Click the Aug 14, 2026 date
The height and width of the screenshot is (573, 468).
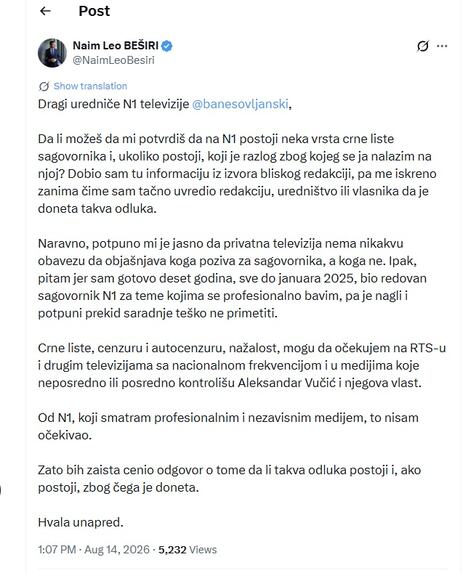[x=117, y=550]
